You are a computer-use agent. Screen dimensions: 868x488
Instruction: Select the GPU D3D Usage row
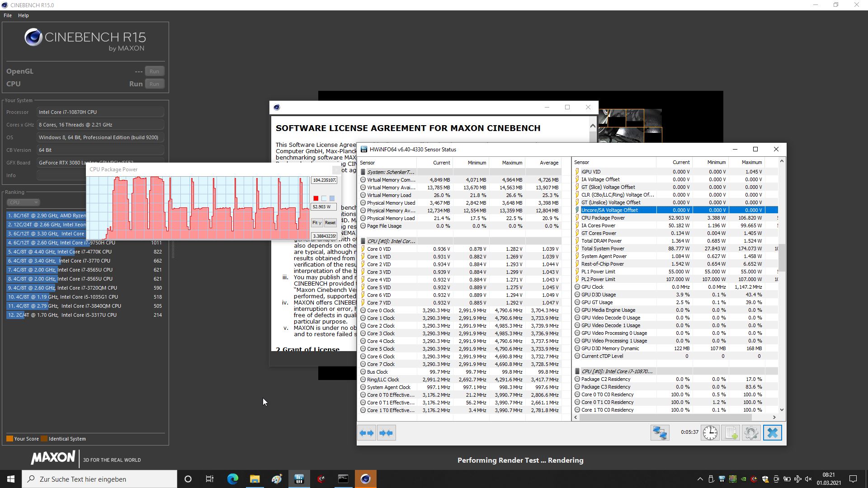point(675,295)
